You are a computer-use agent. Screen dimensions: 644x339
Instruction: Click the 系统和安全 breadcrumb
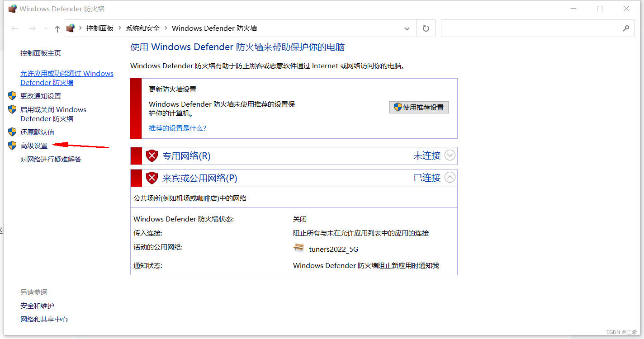[x=142, y=28]
